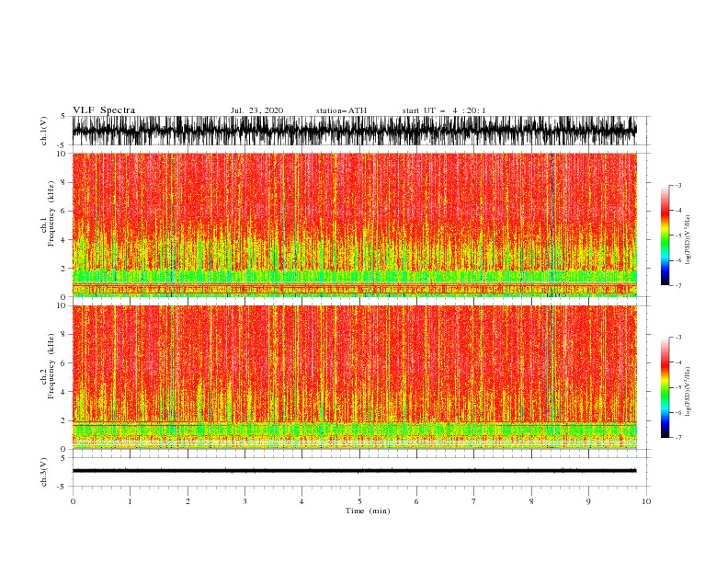
Task: Click time axis tick label "7"
Action: (x=474, y=501)
